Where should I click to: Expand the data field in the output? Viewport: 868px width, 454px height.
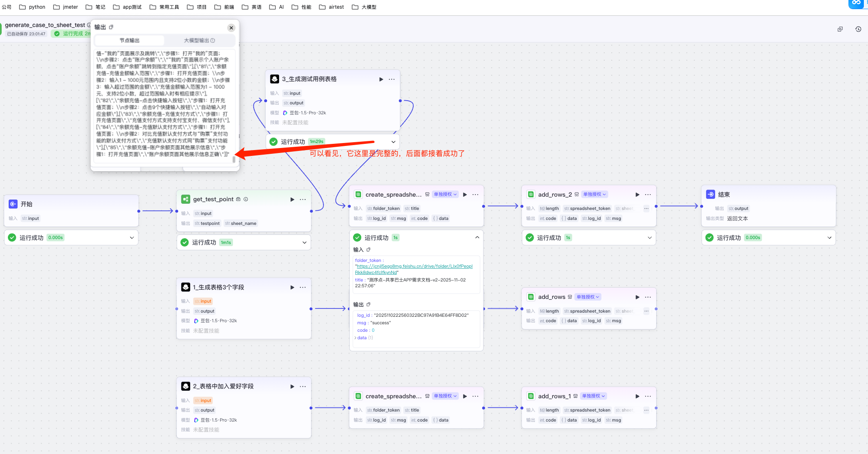[x=356, y=338]
